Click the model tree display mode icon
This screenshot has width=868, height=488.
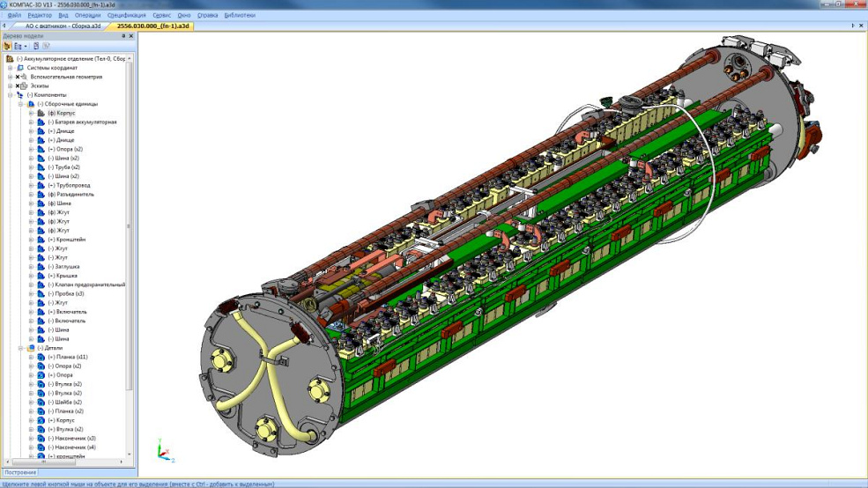pos(7,46)
